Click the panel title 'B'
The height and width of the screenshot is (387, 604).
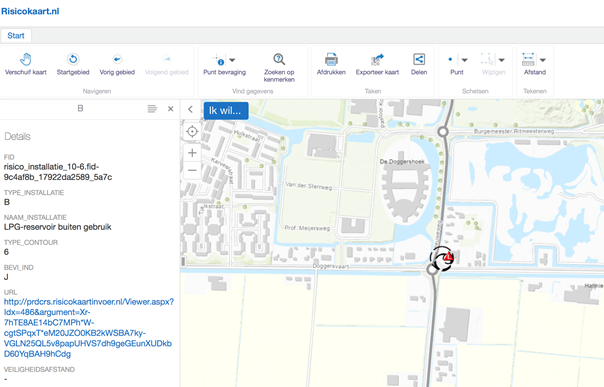click(x=80, y=109)
